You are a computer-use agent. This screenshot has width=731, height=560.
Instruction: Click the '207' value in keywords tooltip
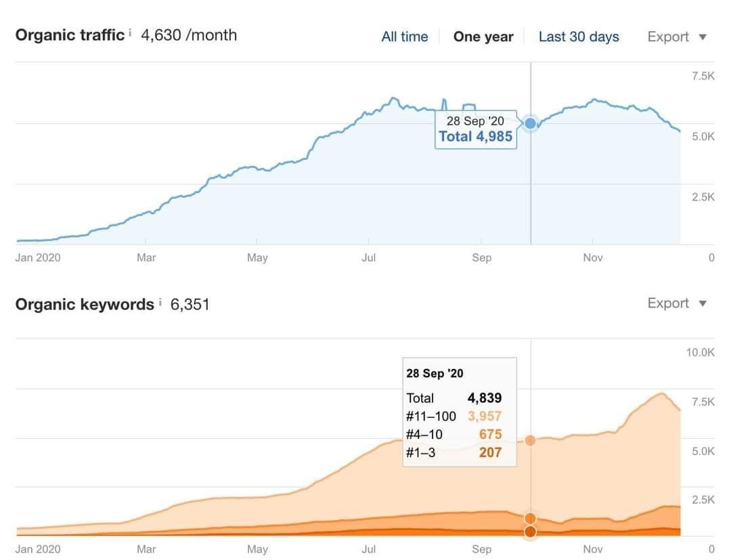click(x=491, y=452)
